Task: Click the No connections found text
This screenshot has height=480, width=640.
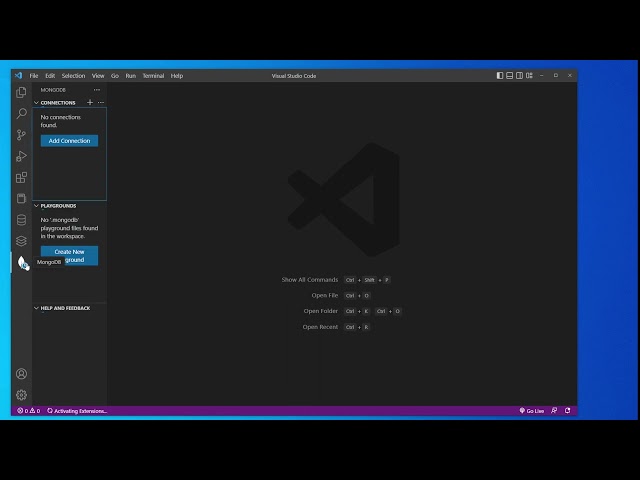Action: [x=60, y=121]
